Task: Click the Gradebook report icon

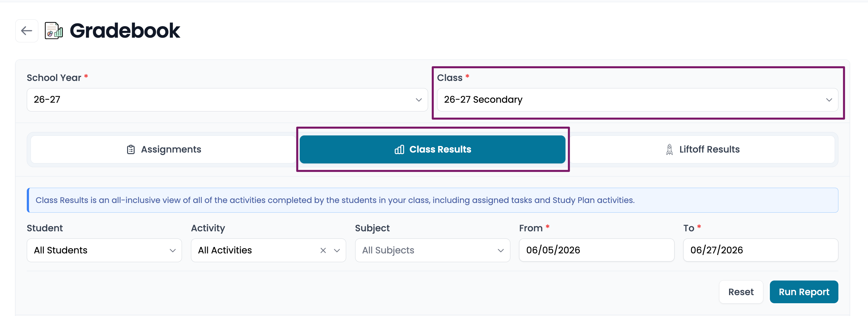Action: [54, 31]
